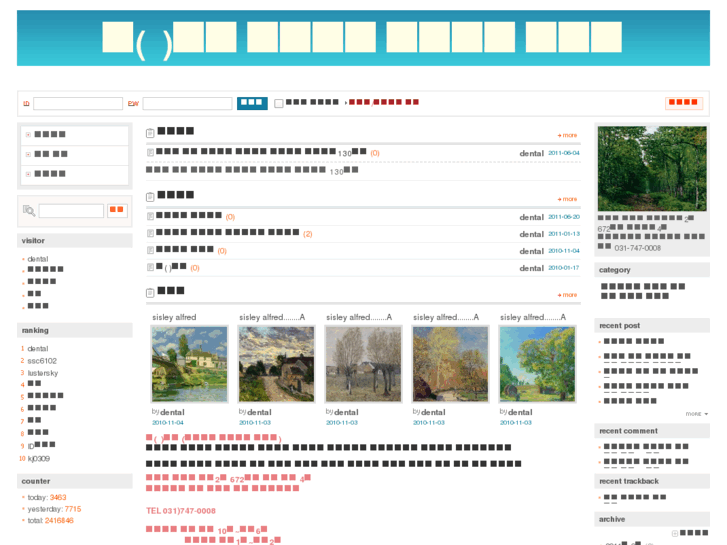The image size is (727, 545).
Task: Open first recent post entry
Action: [x=634, y=341]
